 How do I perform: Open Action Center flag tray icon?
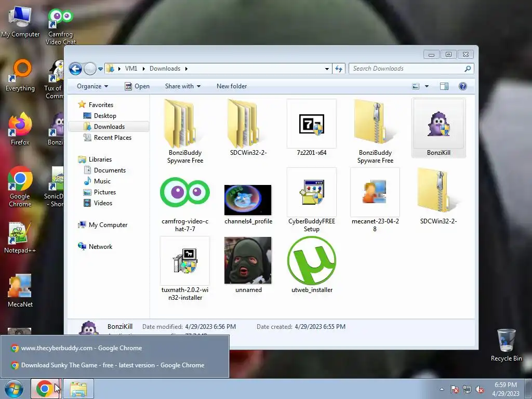pyautogui.click(x=455, y=389)
